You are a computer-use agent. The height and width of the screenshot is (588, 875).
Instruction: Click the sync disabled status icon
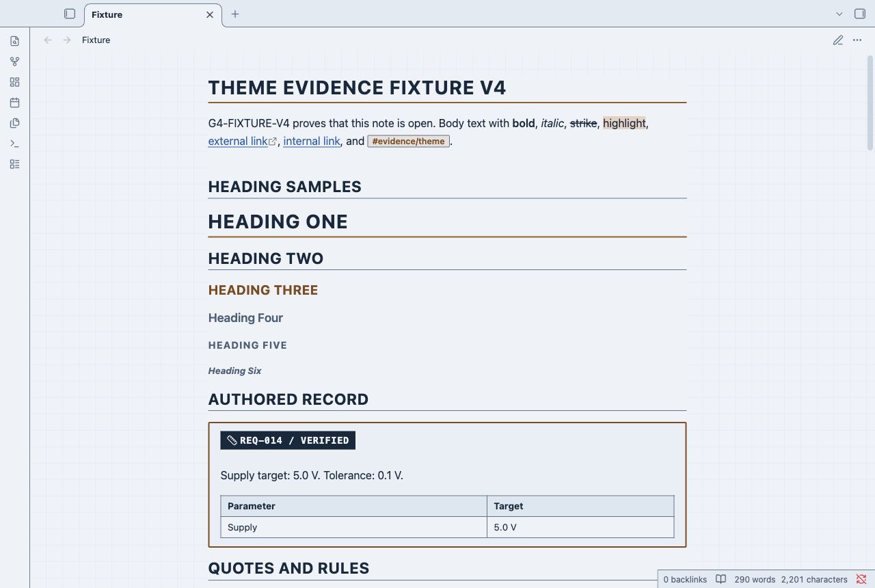[861, 579]
